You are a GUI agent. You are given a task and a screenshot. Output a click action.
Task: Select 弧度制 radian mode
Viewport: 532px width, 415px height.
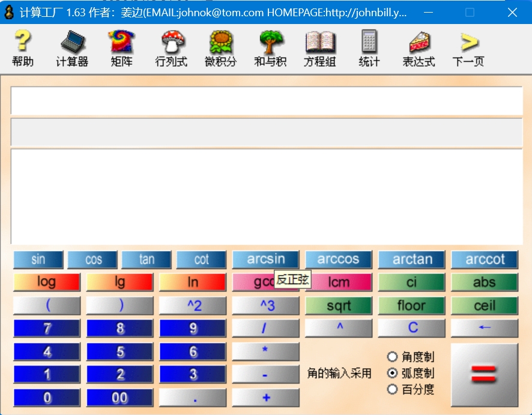393,373
